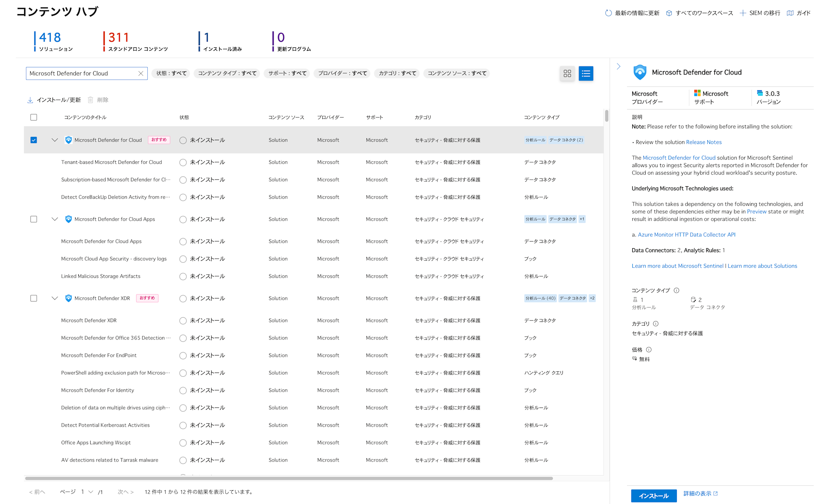This screenshot has height=504, width=832.
Task: Click the vertical scrollbar thumb of the table
Action: (x=607, y=116)
